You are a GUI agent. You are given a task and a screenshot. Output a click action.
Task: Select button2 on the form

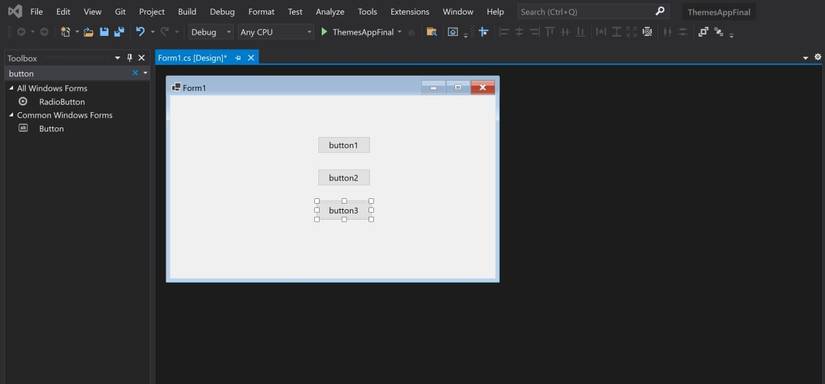coord(344,178)
